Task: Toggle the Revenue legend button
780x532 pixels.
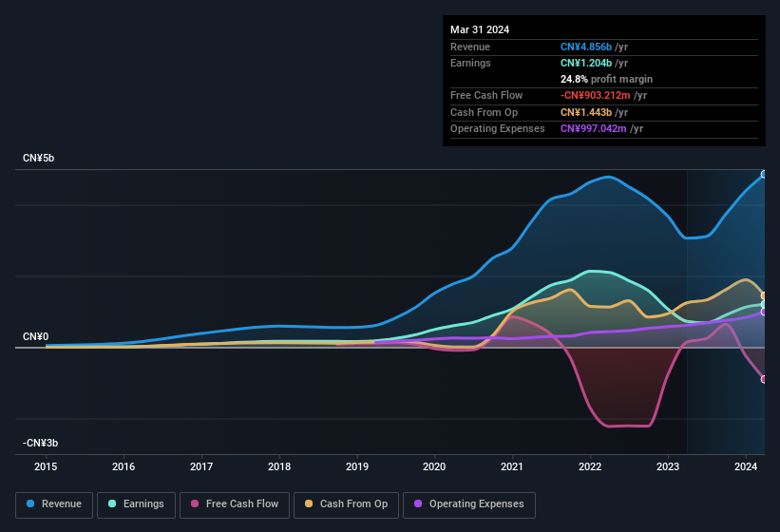Action: point(54,504)
